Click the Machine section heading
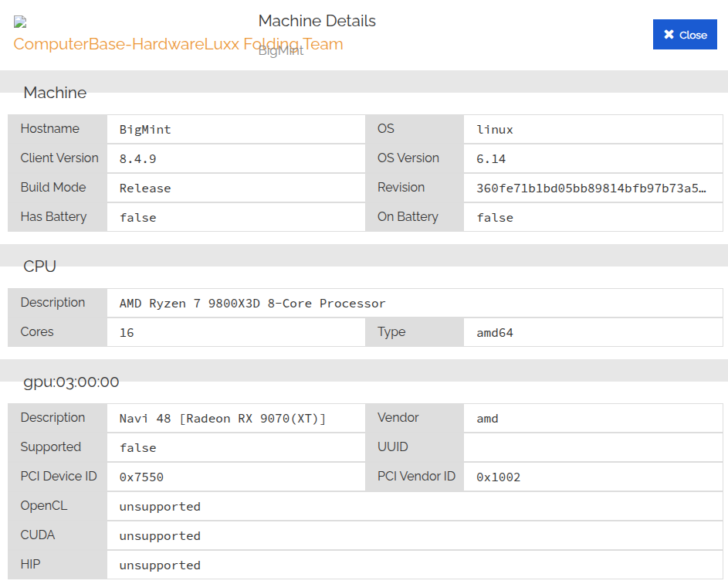The height and width of the screenshot is (584, 728). (x=55, y=93)
